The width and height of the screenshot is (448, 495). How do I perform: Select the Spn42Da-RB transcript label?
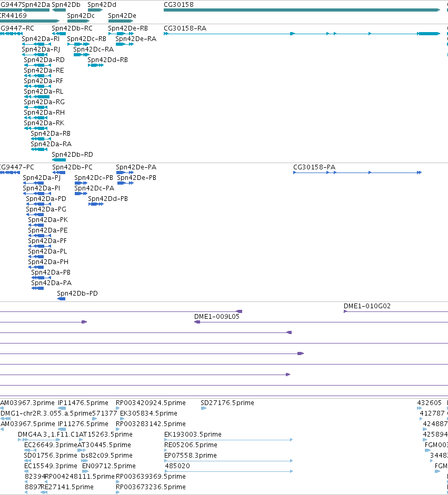[x=51, y=133]
